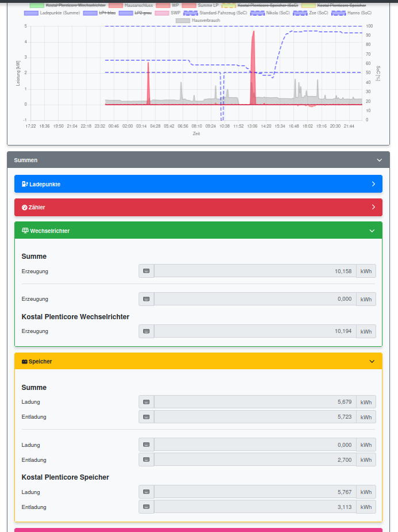This screenshot has height=532, width=398.
Task: Click the keyboard icon beside Ladung 0,000
Action: point(146,445)
